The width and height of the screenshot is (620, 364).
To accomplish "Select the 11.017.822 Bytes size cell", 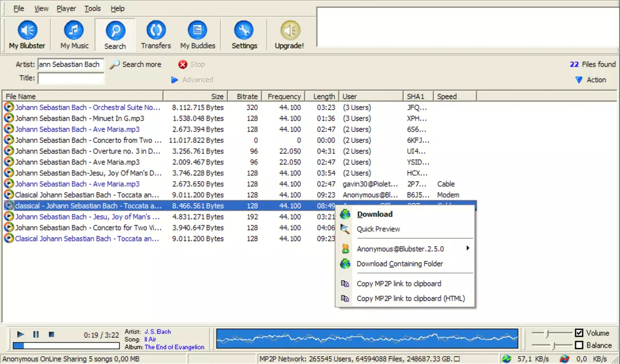I will pyautogui.click(x=196, y=140).
